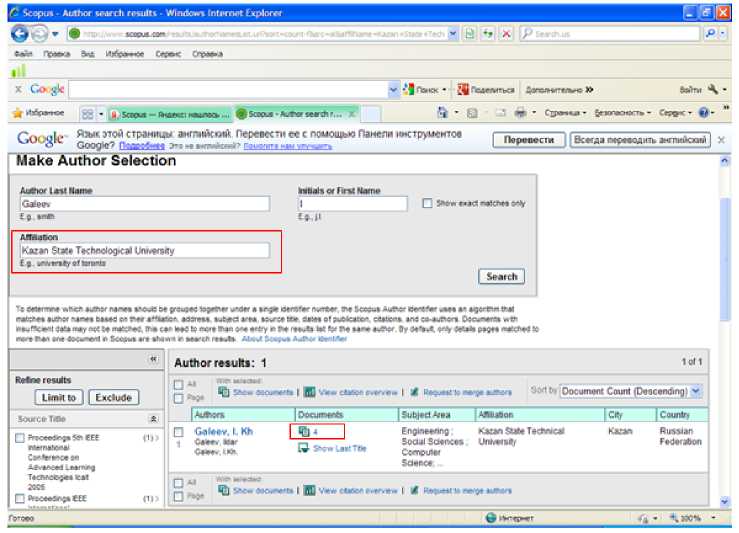Open the Google toolbar search box dropdown

394,89
